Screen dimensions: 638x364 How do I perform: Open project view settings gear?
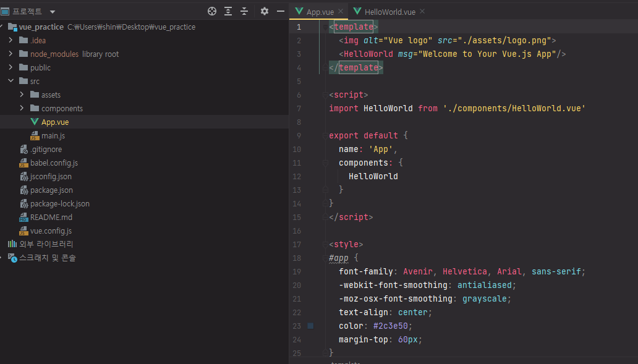click(x=265, y=11)
